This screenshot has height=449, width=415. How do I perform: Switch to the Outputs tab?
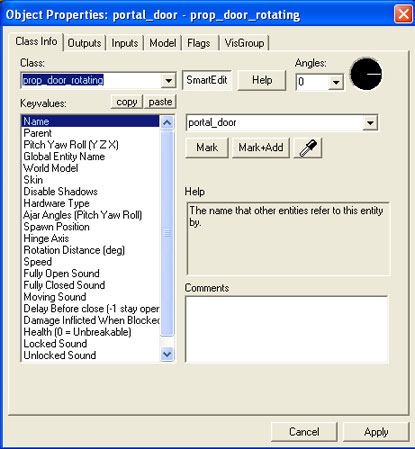pyautogui.click(x=84, y=43)
